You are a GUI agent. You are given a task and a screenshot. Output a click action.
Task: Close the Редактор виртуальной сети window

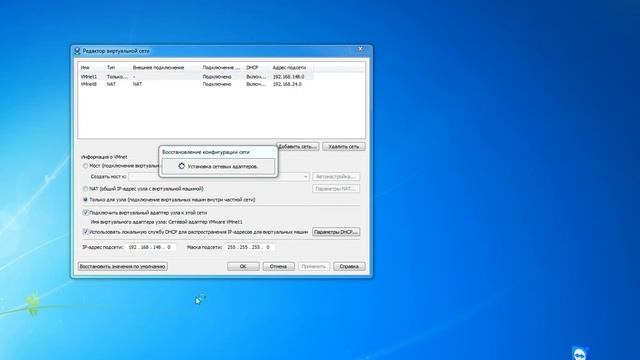[x=360, y=49]
